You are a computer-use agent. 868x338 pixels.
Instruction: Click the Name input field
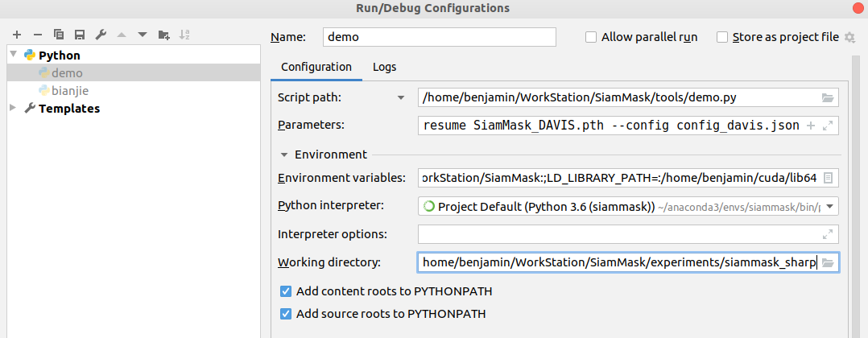coord(440,37)
